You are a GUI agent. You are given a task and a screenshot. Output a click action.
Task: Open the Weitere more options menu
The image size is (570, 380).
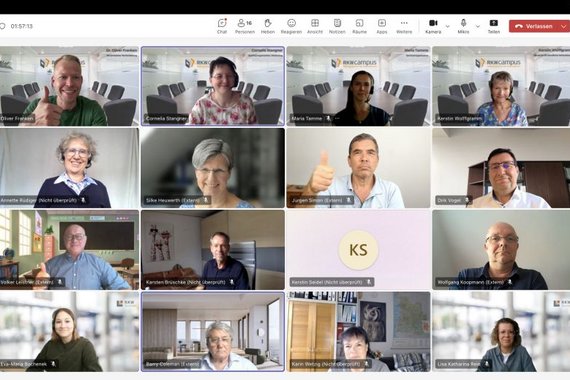coord(404,26)
